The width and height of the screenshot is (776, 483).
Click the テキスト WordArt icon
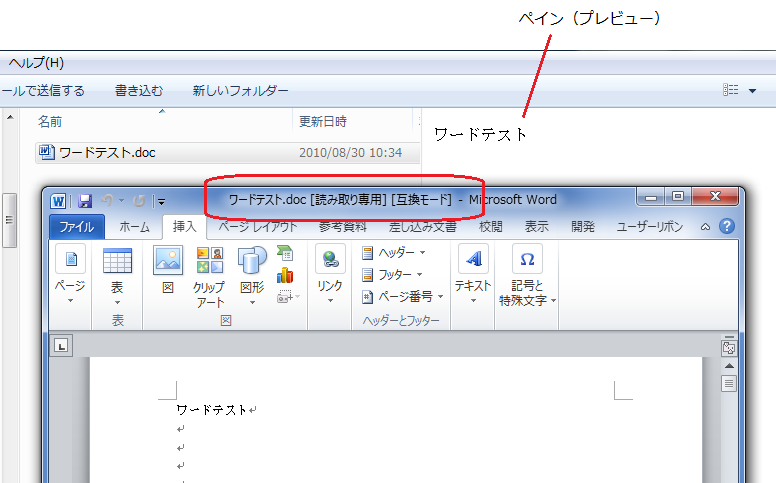pyautogui.click(x=473, y=258)
